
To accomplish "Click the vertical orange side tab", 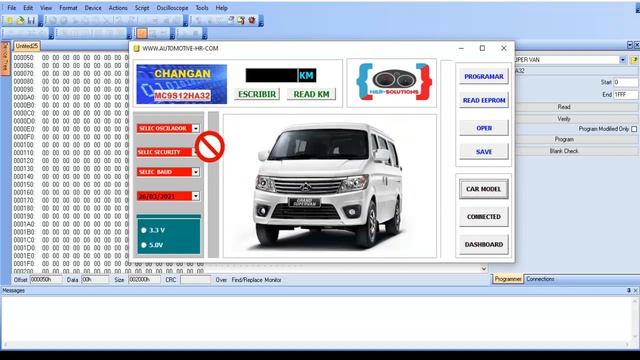I will pyautogui.click(x=5, y=58).
